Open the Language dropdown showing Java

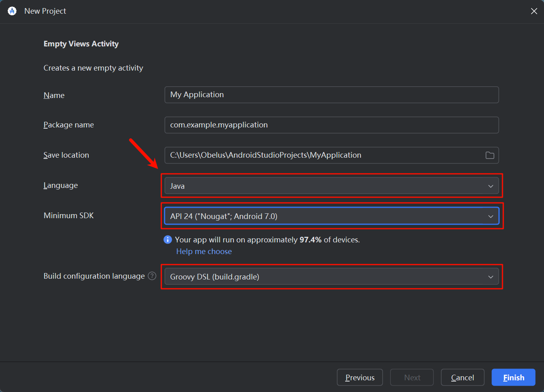pyautogui.click(x=331, y=186)
